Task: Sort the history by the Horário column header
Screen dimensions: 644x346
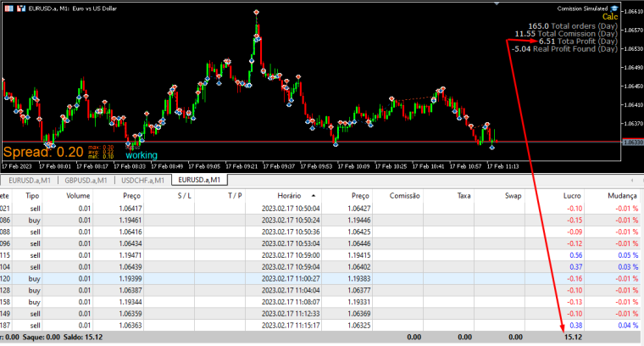Action: pos(289,196)
